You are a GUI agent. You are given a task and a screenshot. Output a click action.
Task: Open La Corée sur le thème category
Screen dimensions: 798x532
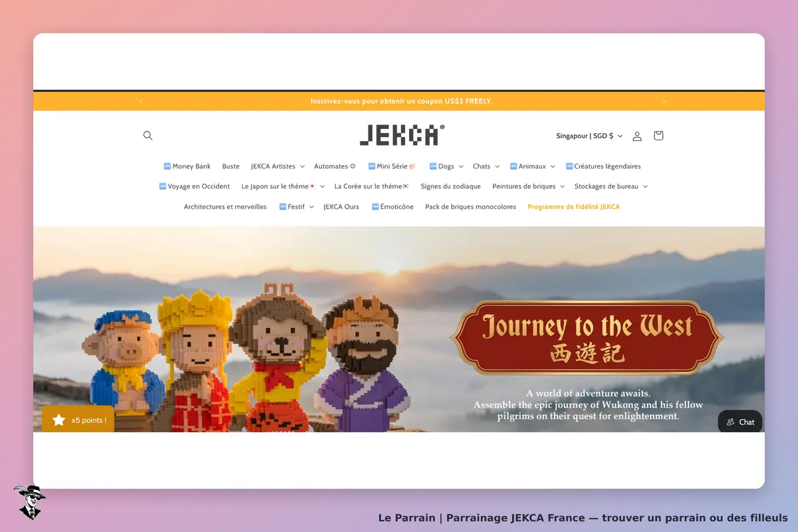[371, 186]
